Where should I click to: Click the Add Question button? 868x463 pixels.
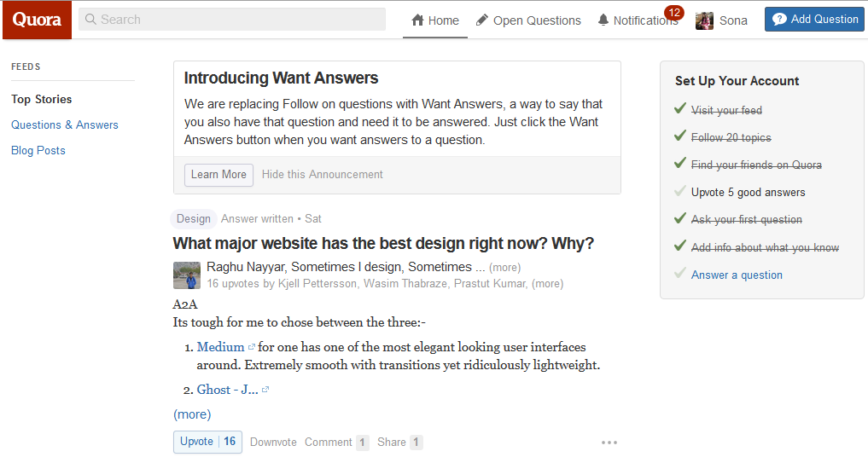[x=814, y=20]
